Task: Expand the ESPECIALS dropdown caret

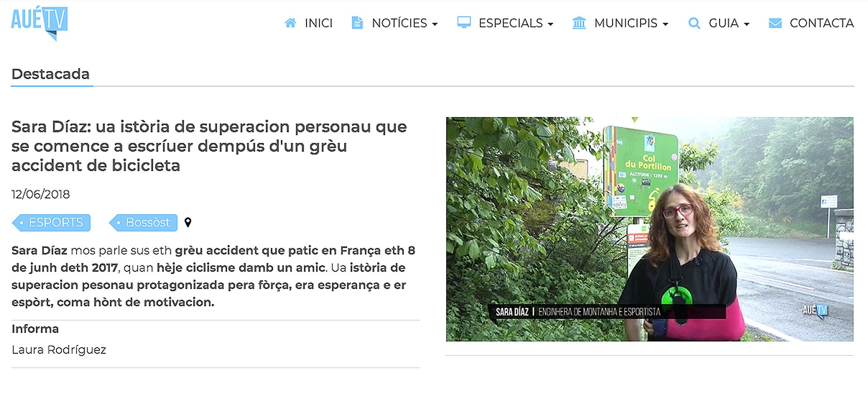Action: point(551,24)
